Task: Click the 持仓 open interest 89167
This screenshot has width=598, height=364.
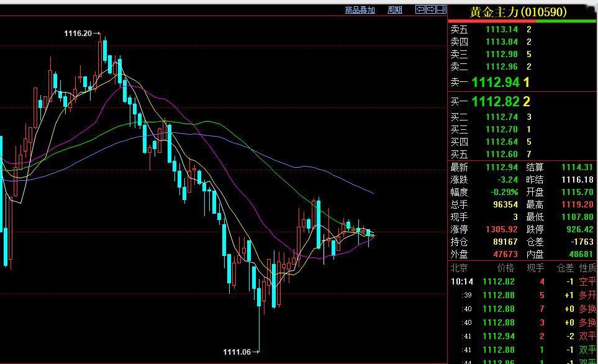Action: [505, 242]
